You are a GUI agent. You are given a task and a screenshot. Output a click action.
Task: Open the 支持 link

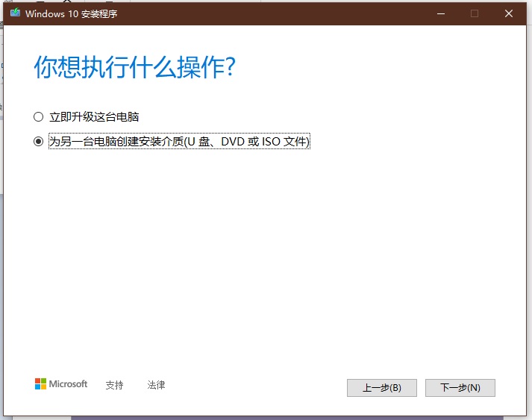(x=114, y=385)
